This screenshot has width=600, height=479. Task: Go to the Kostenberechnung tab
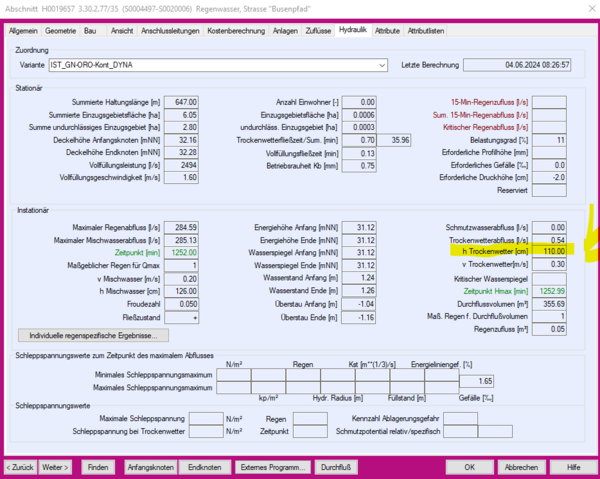237,31
